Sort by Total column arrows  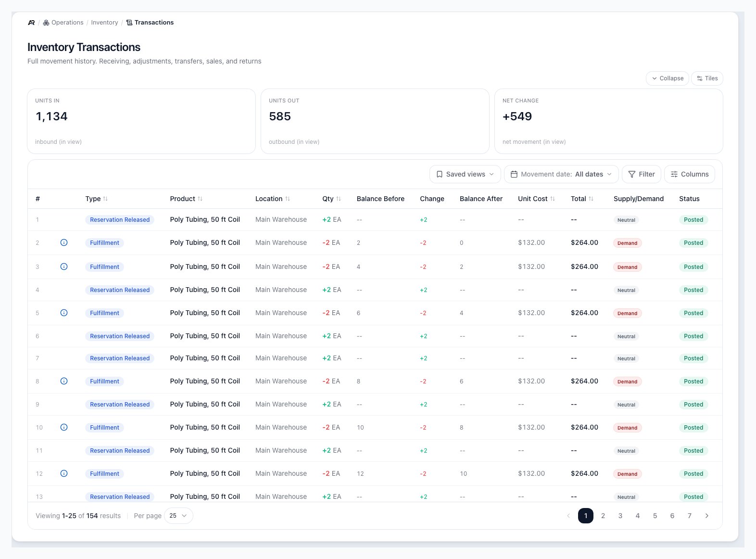[x=591, y=199]
